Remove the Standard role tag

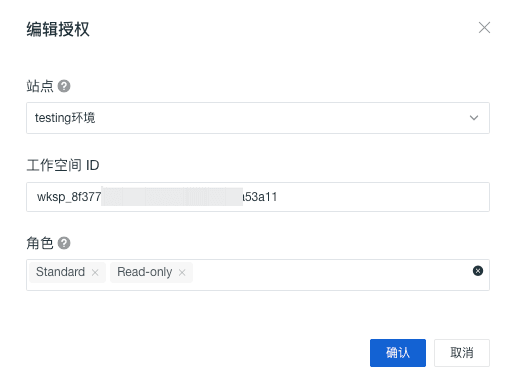click(x=95, y=273)
